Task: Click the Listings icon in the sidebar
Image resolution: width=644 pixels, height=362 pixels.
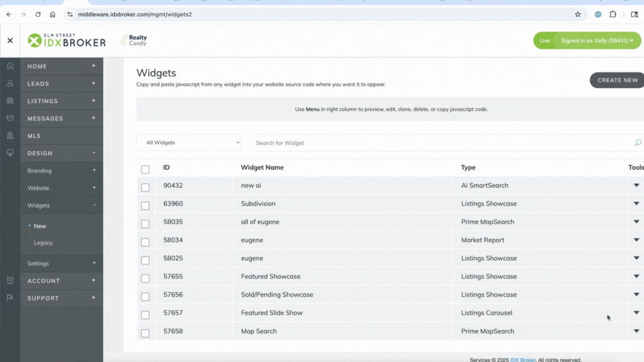Action: tap(10, 101)
